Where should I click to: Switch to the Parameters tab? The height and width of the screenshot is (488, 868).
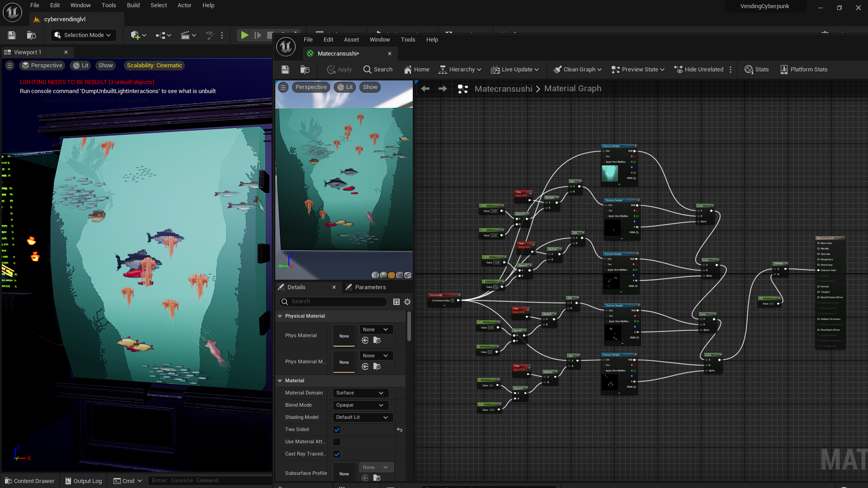[365, 287]
